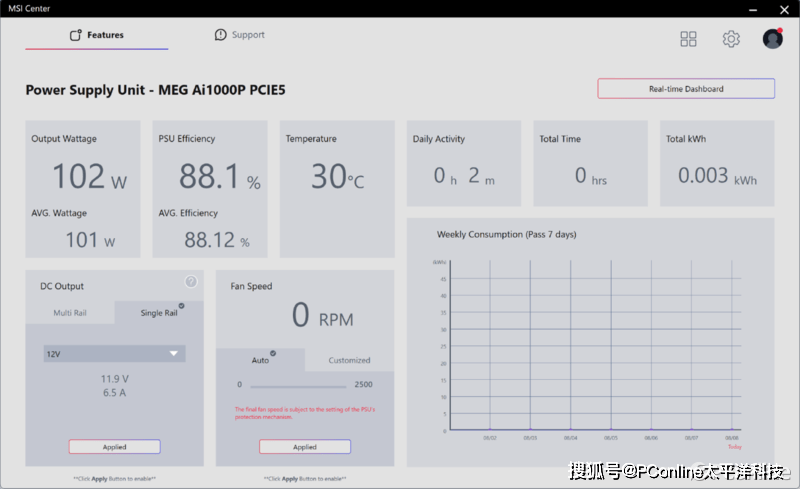Open the Support tab

(x=240, y=35)
